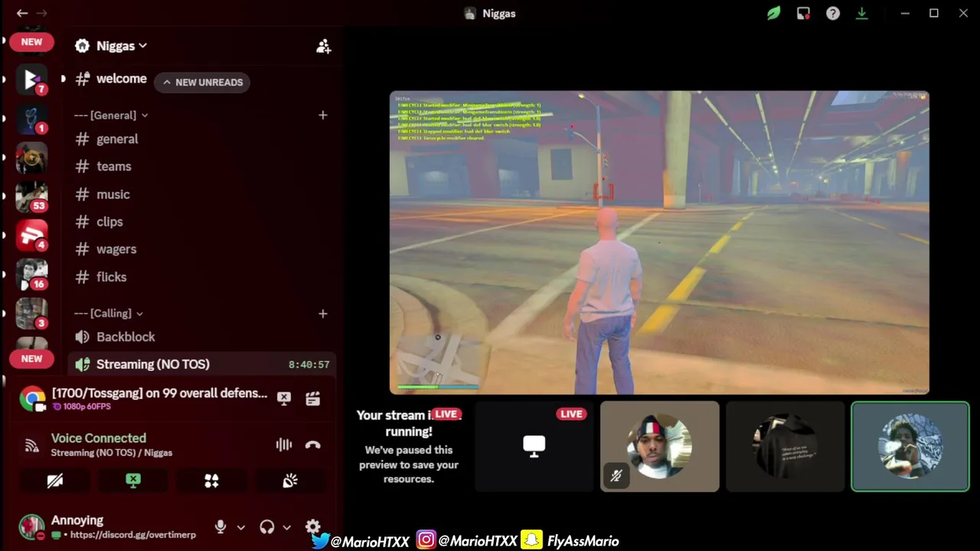Mute the microphone
The image size is (980, 551).
tap(220, 527)
